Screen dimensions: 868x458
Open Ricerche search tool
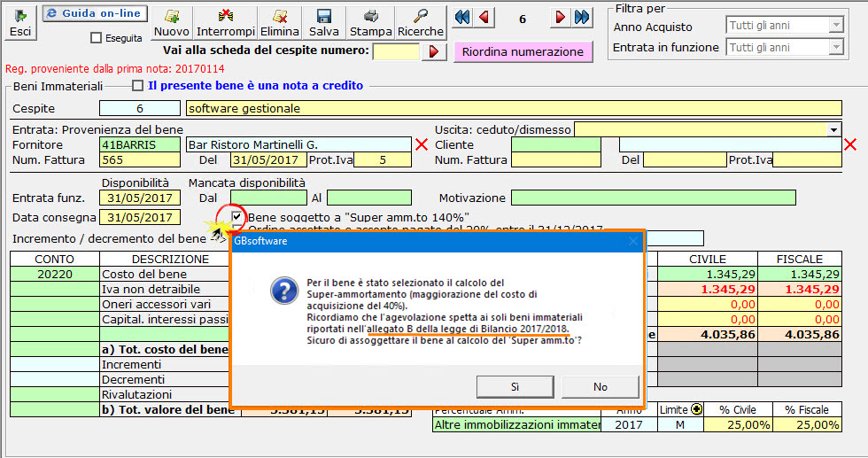tap(420, 23)
